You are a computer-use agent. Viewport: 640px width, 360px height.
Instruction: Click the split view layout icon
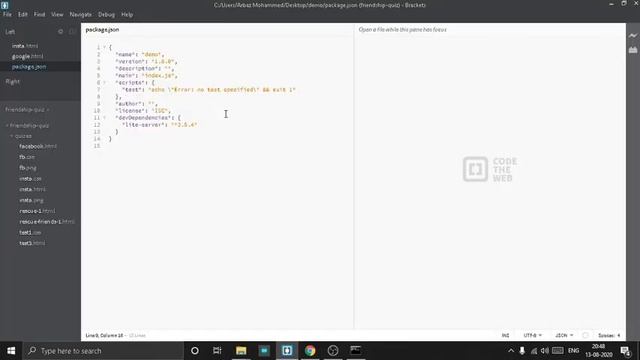tap(72, 31)
